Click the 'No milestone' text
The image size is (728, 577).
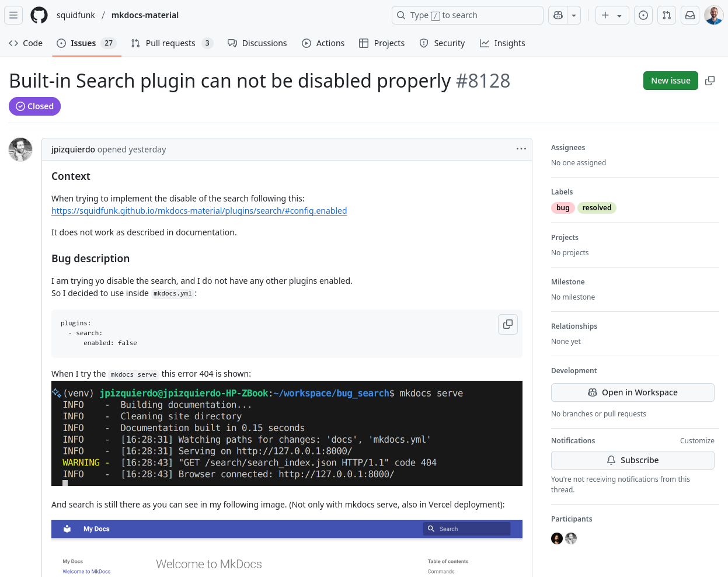pyautogui.click(x=573, y=297)
